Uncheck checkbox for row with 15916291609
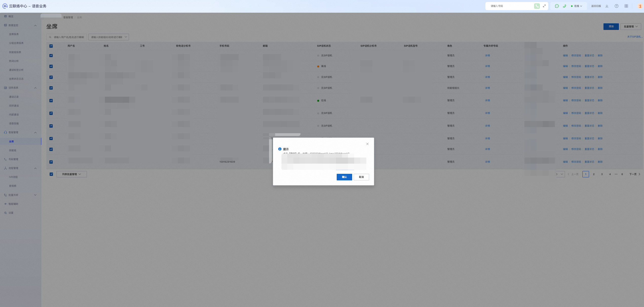 pyautogui.click(x=51, y=162)
